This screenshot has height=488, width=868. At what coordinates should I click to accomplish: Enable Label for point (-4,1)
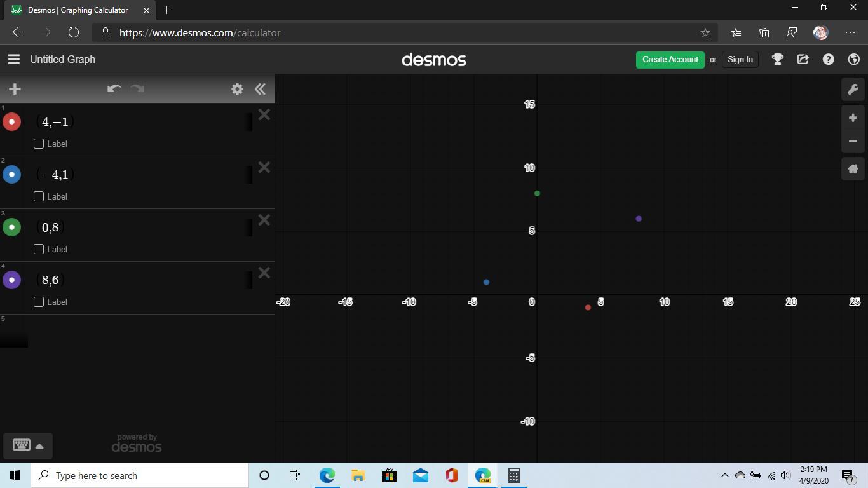39,196
